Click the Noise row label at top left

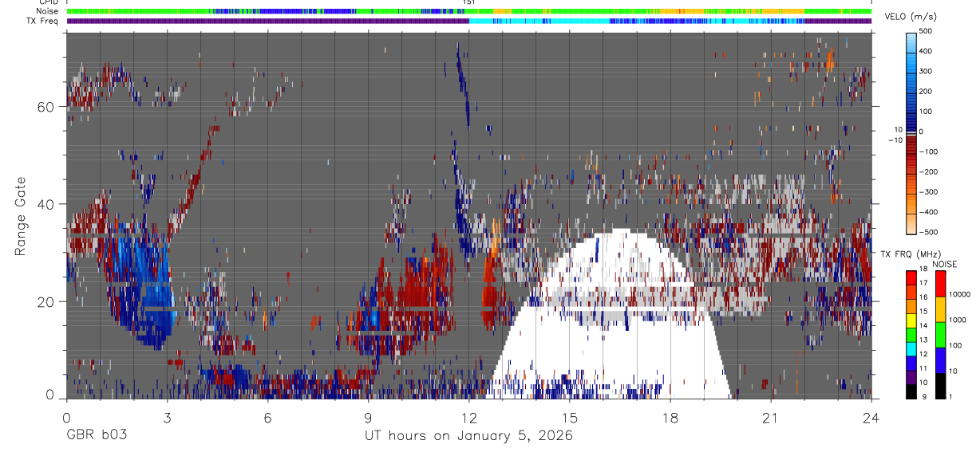click(48, 11)
